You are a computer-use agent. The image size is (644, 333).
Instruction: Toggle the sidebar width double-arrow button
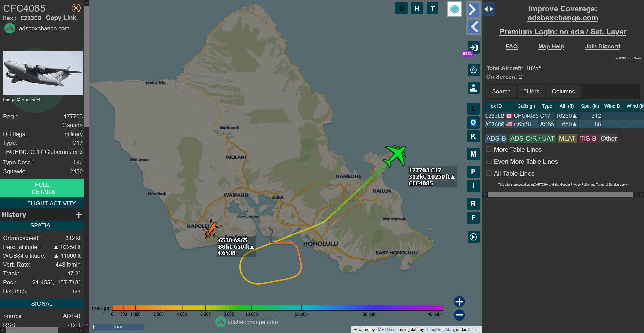[489, 9]
